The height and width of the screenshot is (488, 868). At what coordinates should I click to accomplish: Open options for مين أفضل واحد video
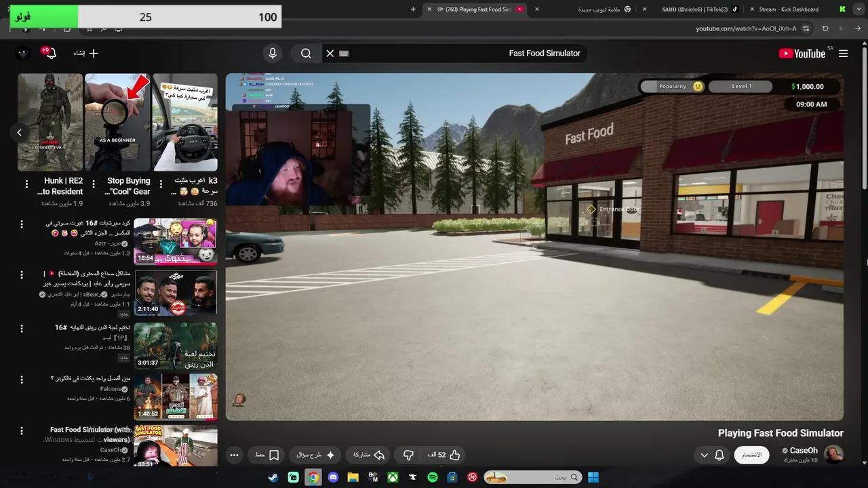coord(22,379)
